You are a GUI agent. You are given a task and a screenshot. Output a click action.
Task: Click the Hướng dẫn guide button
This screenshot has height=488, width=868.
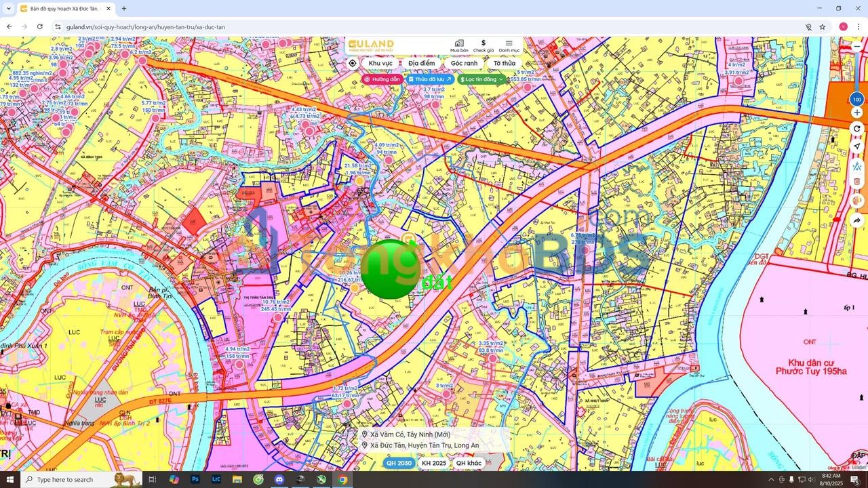tap(382, 79)
